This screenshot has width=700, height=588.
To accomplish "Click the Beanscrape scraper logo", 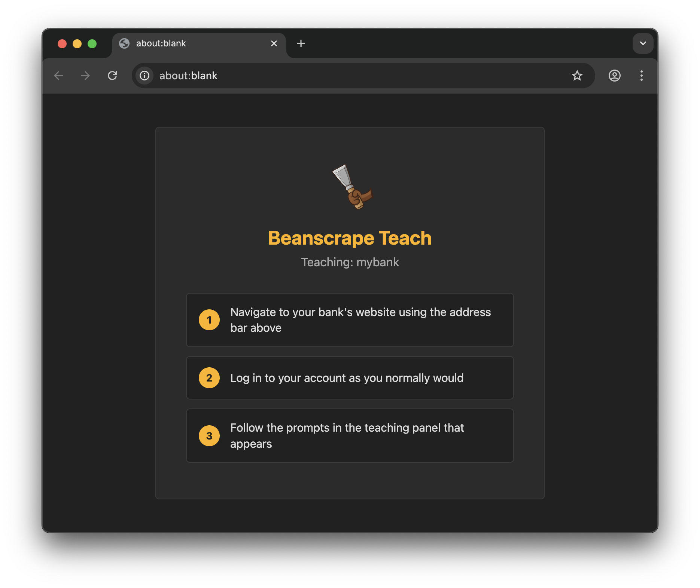I will tap(352, 187).
